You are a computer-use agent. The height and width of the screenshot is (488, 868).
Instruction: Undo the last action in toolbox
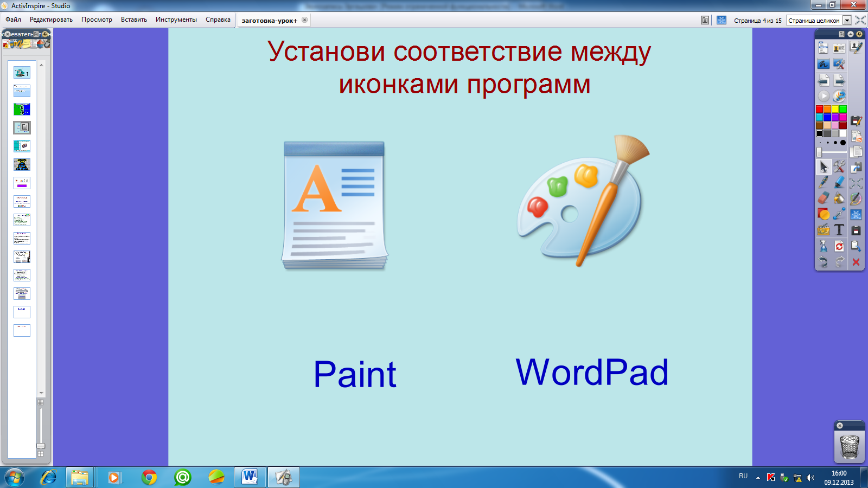pos(824,262)
